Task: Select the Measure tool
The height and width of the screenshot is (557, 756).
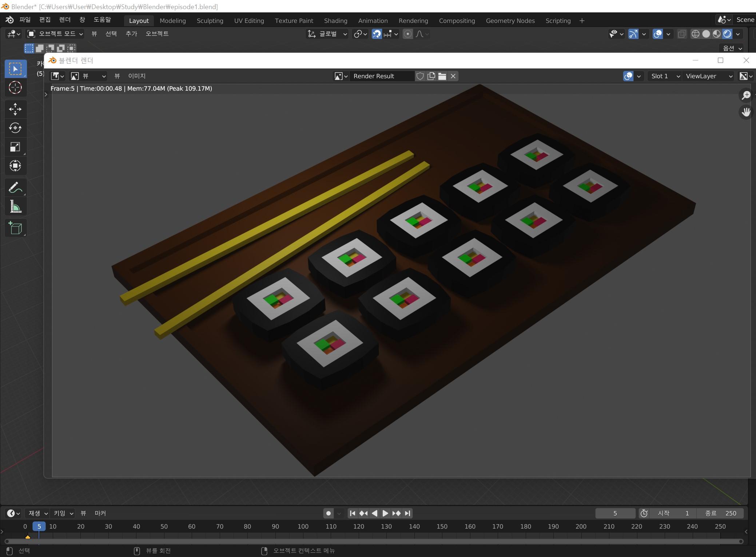Action: (15, 207)
